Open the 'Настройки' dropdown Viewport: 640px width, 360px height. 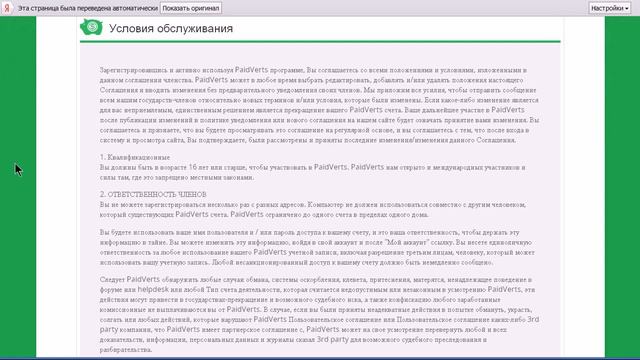coord(610,8)
